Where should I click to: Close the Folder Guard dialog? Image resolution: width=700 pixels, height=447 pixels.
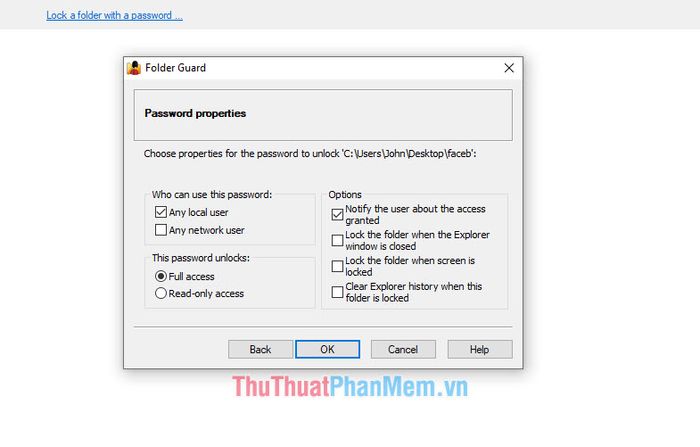(x=509, y=68)
